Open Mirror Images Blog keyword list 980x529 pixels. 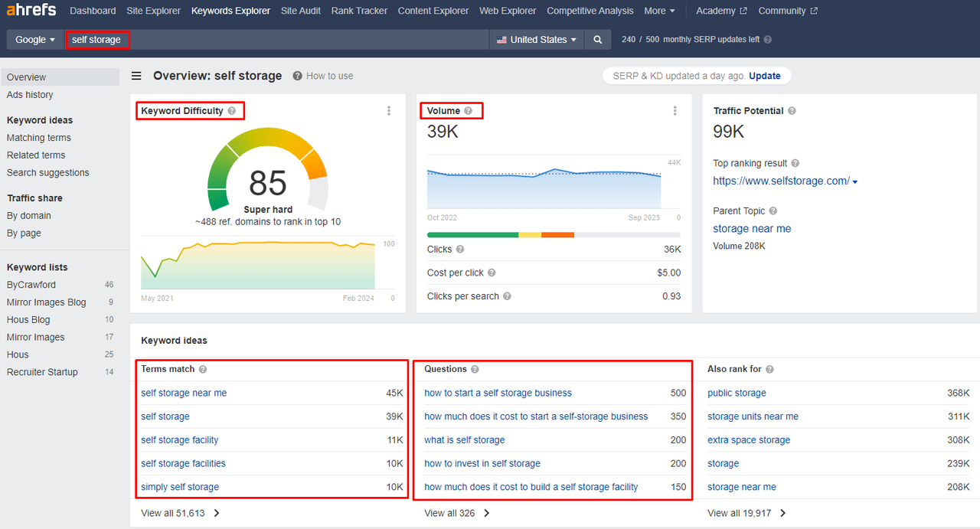pos(47,302)
